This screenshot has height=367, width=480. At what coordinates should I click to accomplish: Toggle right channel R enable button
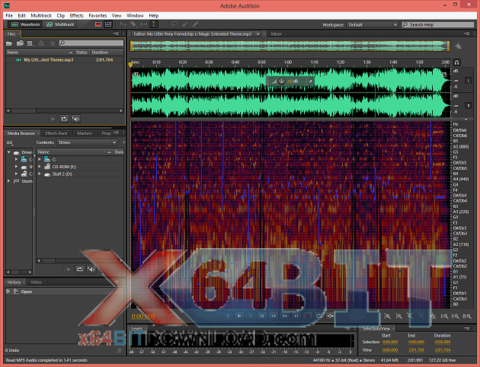[468, 105]
